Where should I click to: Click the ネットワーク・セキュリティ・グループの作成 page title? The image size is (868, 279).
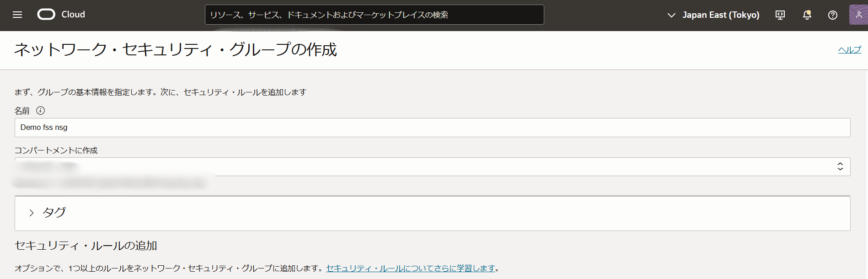(176, 49)
